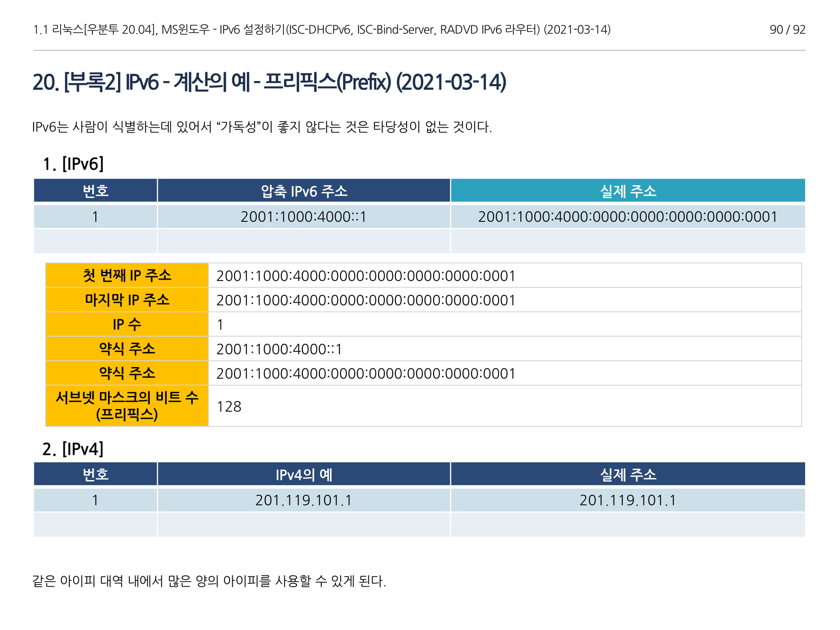Click the '마지막 IP 주소' yellow label cell
840x630 pixels.
[x=127, y=300]
